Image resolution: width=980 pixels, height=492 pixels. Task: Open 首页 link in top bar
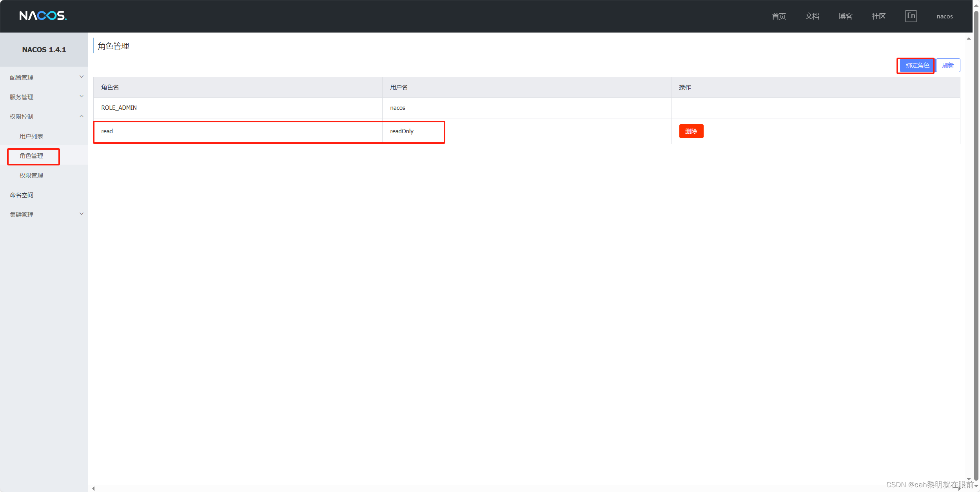(779, 16)
